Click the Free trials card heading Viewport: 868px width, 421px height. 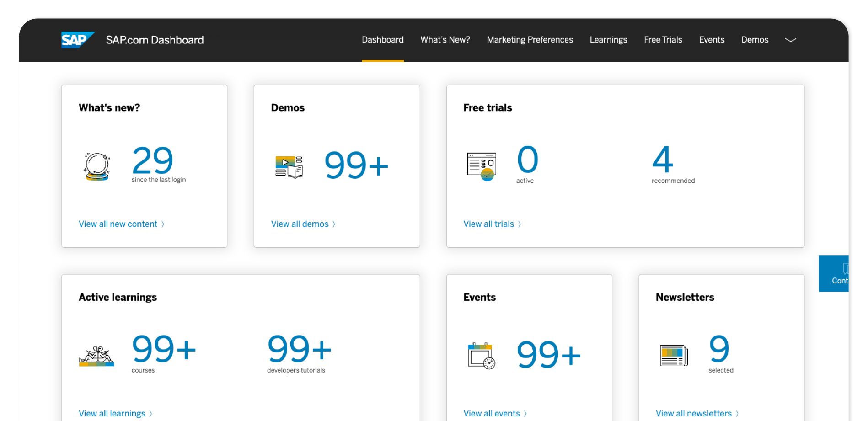(488, 108)
